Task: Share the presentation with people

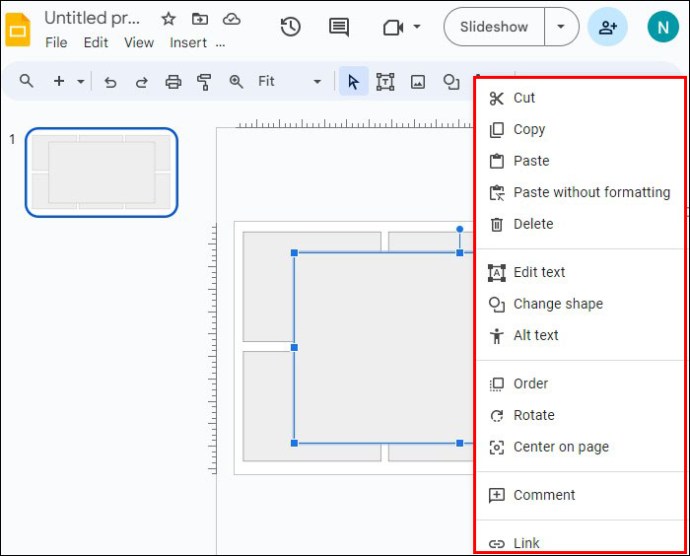Action: pyautogui.click(x=607, y=27)
